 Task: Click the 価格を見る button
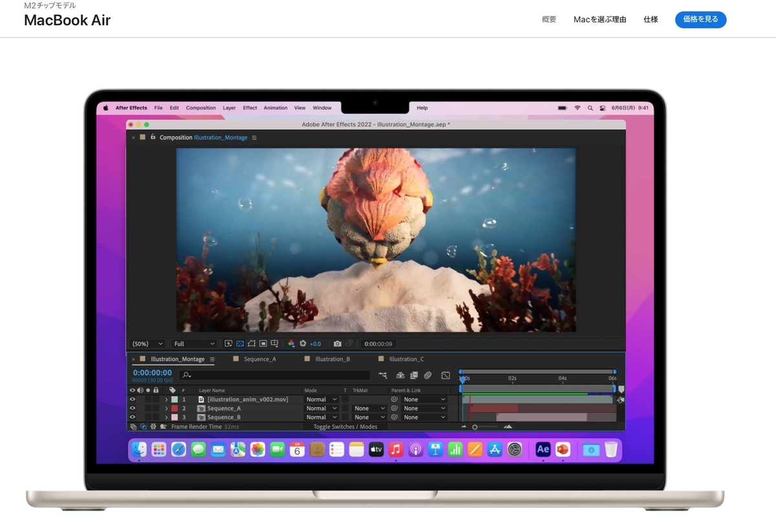click(701, 19)
